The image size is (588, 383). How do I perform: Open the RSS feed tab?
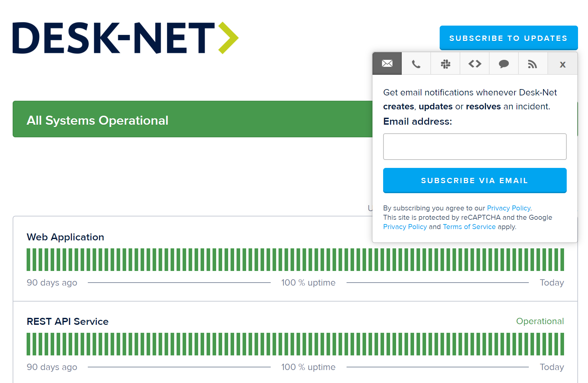pyautogui.click(x=533, y=64)
